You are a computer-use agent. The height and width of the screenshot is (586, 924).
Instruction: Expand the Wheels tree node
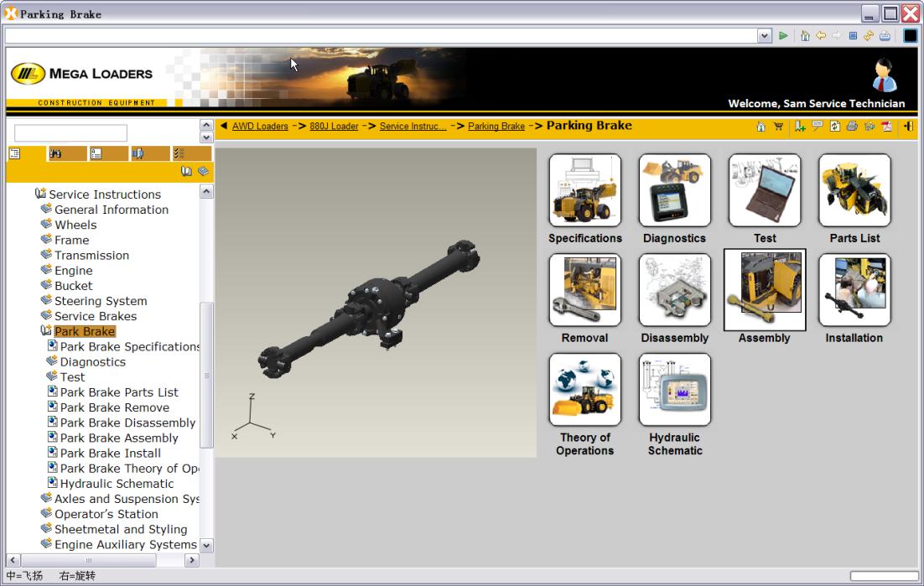click(x=46, y=224)
